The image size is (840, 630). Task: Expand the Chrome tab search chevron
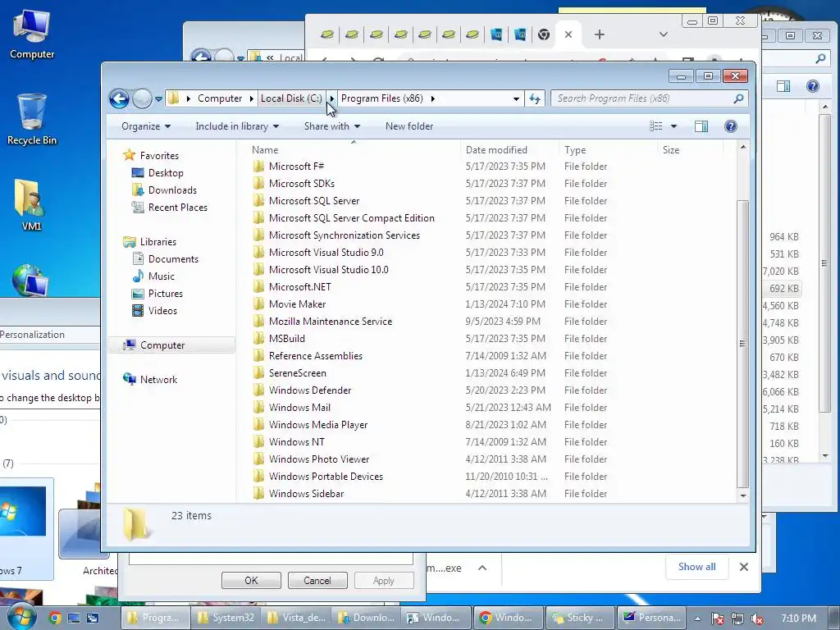coord(663,34)
